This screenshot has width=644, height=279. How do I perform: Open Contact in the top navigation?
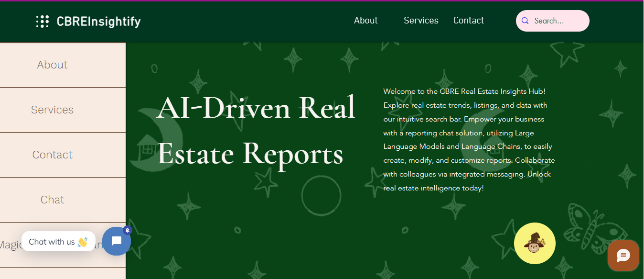coord(469,21)
